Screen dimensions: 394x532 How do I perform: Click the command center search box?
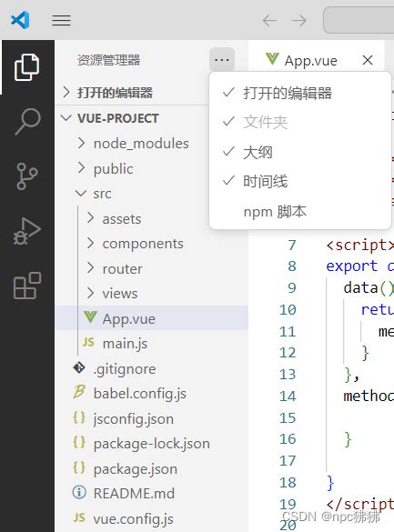pos(359,20)
